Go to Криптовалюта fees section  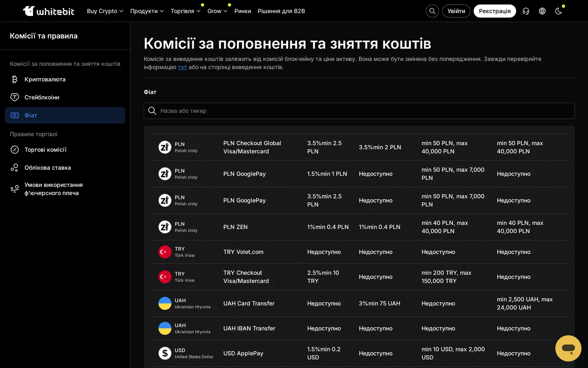point(65,79)
